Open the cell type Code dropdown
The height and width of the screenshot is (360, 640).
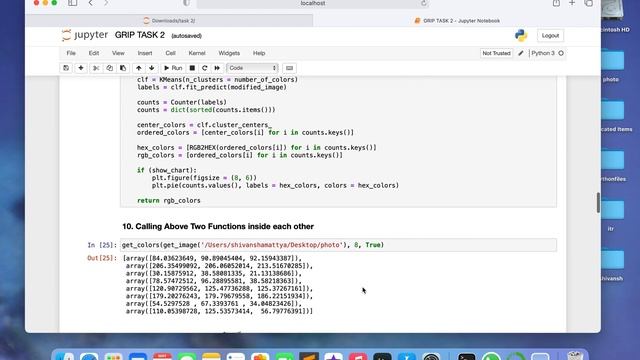tap(253, 68)
